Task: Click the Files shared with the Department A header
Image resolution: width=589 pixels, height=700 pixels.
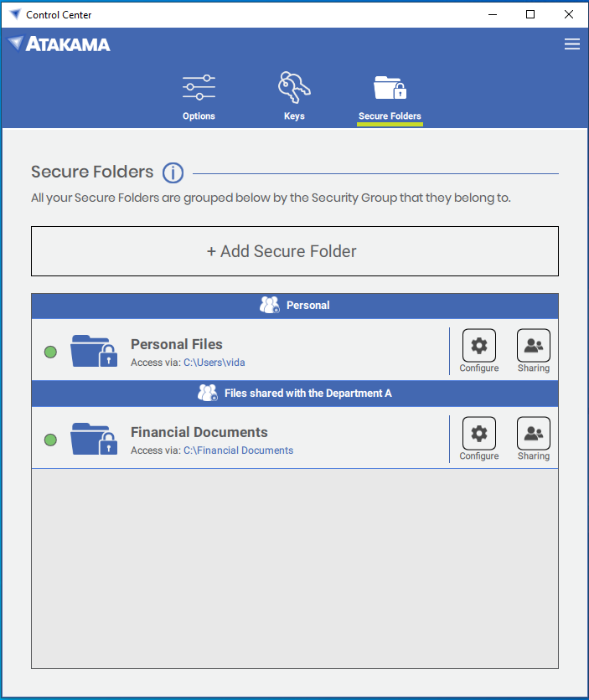Action: coord(295,394)
